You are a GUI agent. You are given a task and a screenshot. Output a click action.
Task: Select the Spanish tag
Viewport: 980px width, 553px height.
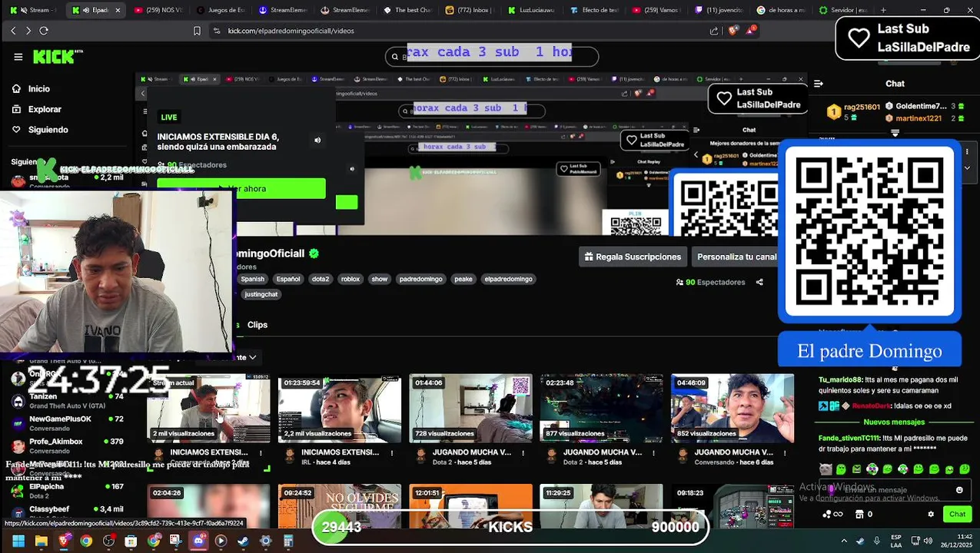(253, 279)
